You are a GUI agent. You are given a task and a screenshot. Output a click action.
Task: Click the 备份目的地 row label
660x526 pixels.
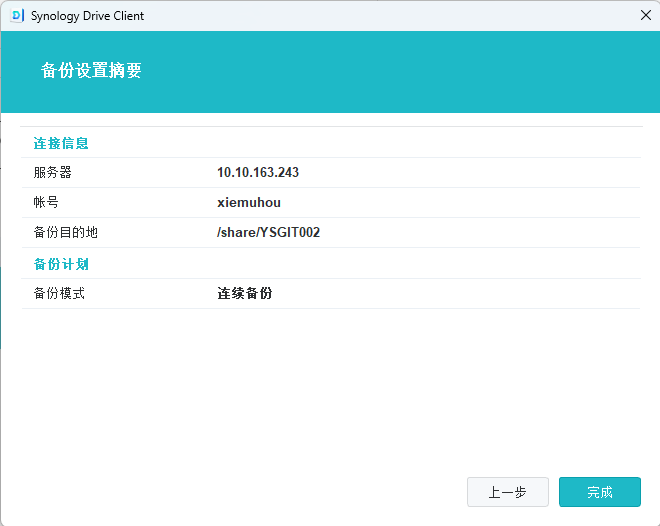66,232
